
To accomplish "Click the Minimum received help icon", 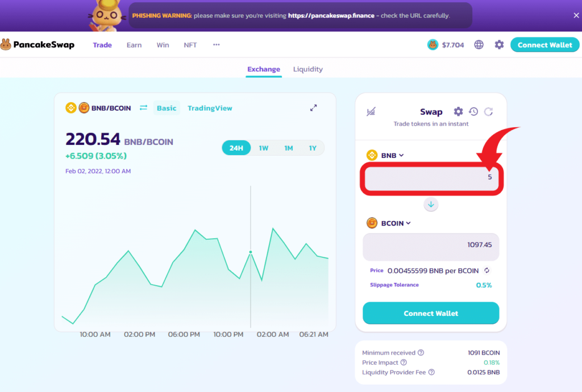I will pyautogui.click(x=421, y=353).
